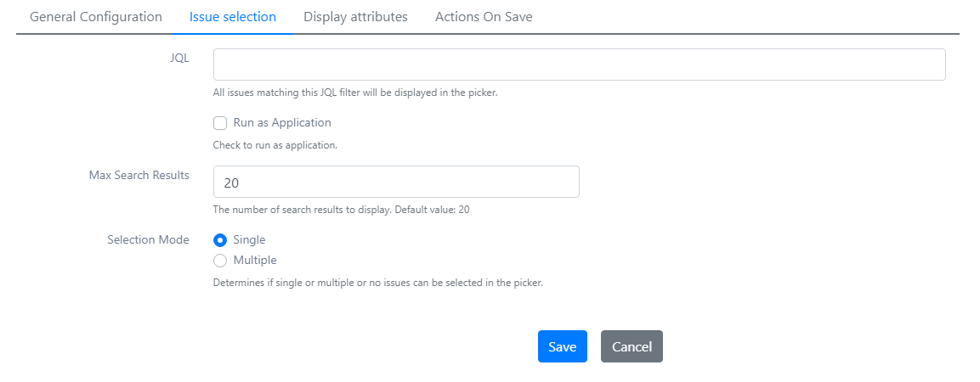Switch to the General Configuration tab
This screenshot has height=382, width=980.
pos(96,17)
